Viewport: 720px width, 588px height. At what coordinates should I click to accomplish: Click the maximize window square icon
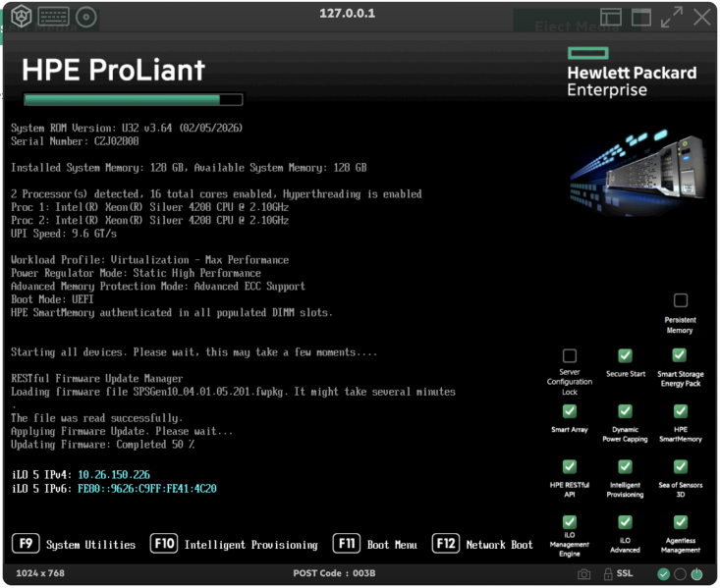[x=641, y=18]
